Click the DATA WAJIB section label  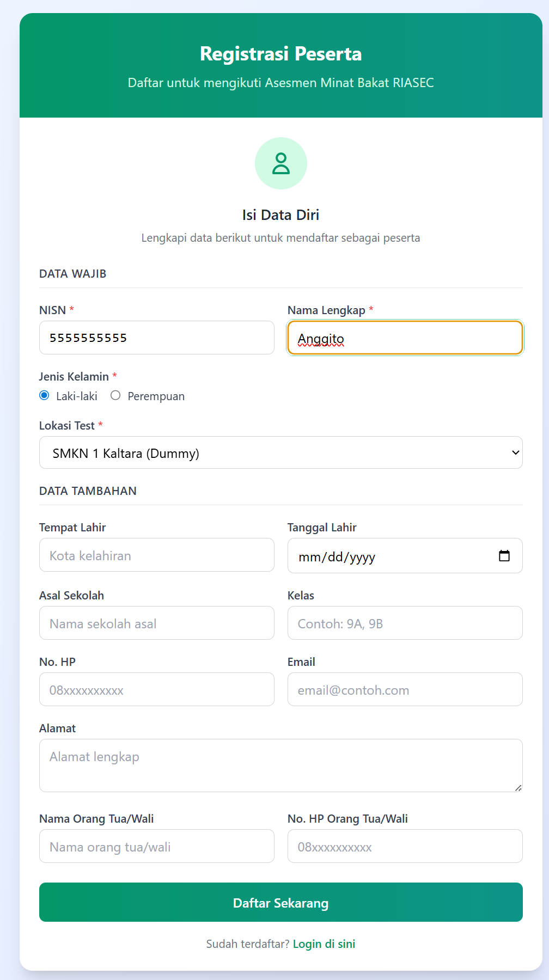[x=73, y=274]
